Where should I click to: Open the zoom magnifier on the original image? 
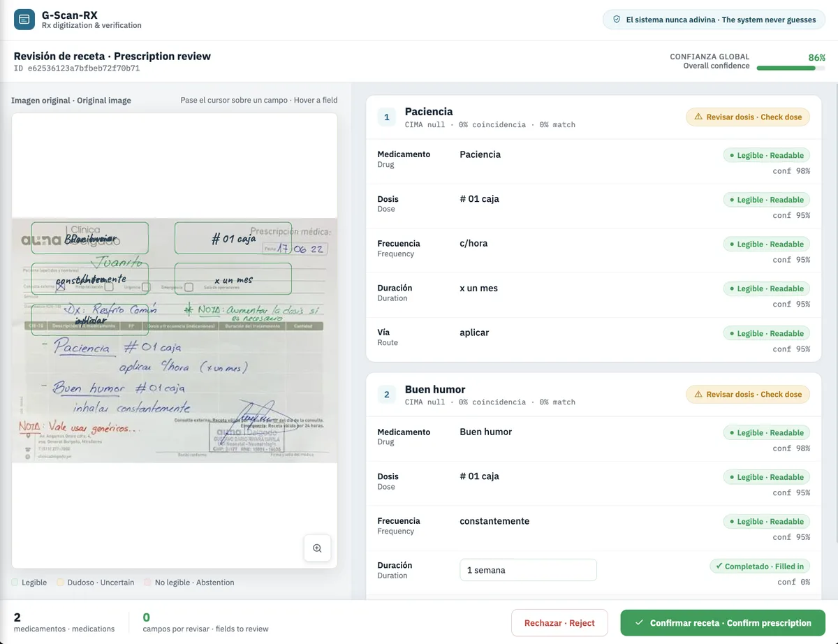click(x=317, y=548)
